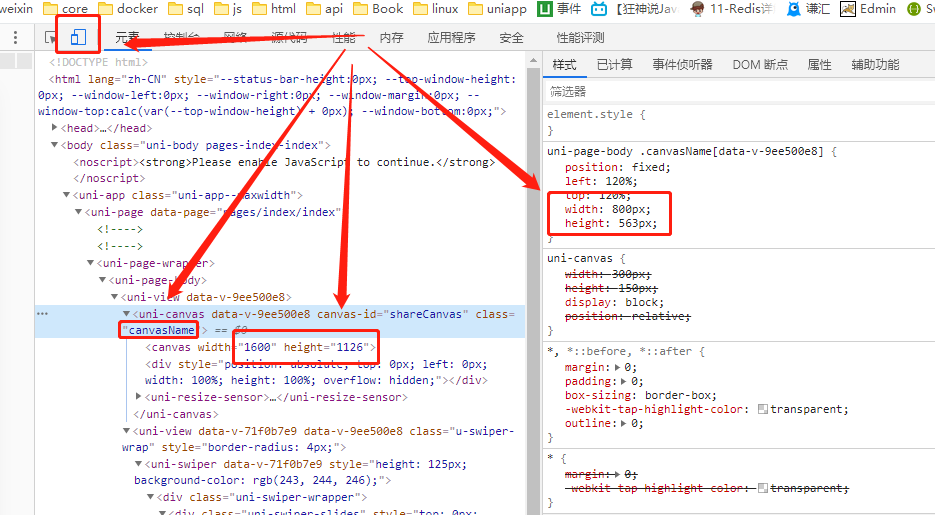This screenshot has width=935, height=515.
Task: Collapse the body uni-body element node
Action: (55, 145)
